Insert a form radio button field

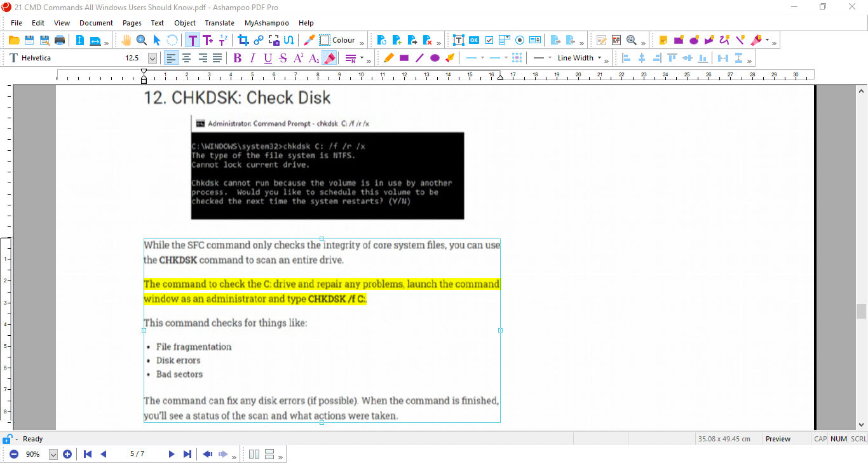[x=520, y=40]
